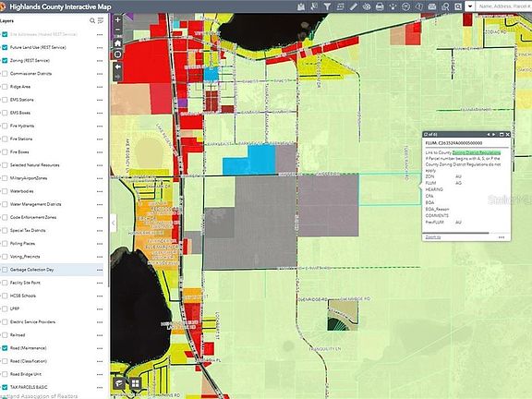Select Special Tax Districts layer name

pos(28,230)
